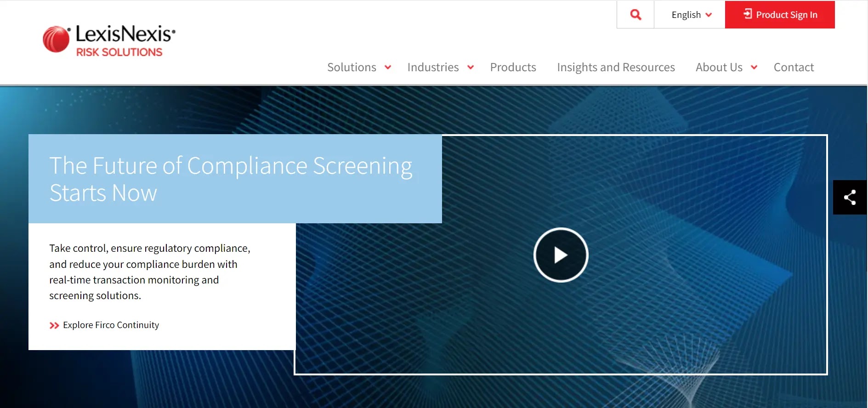This screenshot has width=868, height=408.
Task: Click red double-arrow beside Explore Firco Continuity
Action: click(54, 325)
